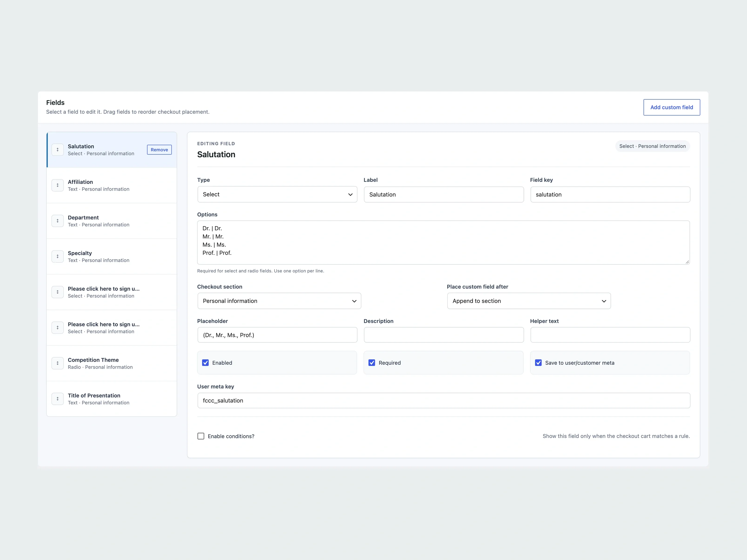Click hint text about one option per line
747x560 pixels.
tap(261, 271)
